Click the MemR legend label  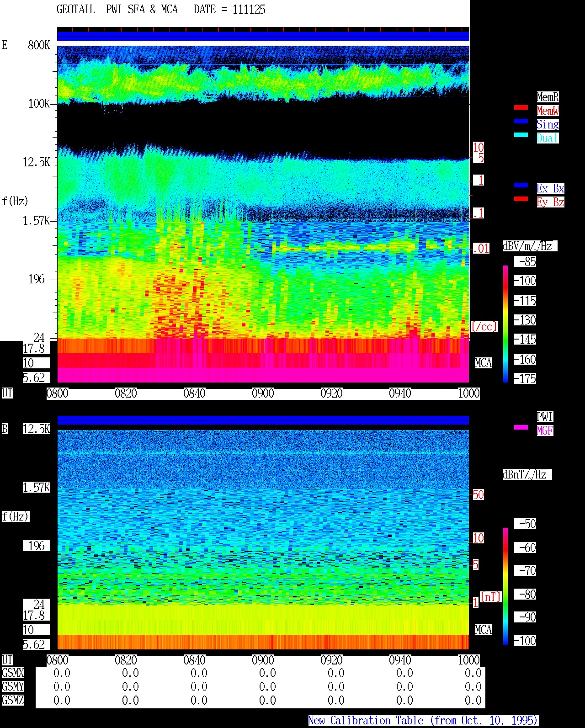548,97
